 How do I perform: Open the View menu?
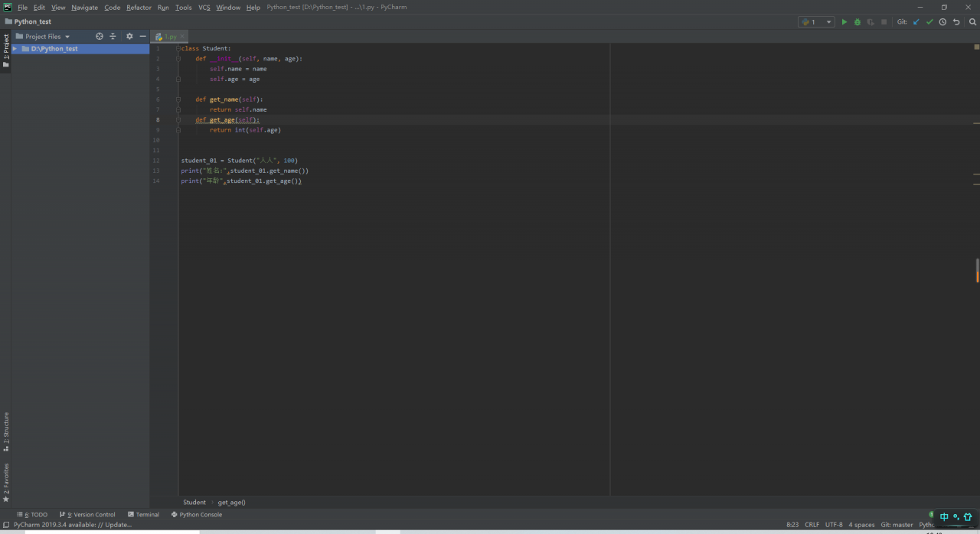(x=58, y=7)
